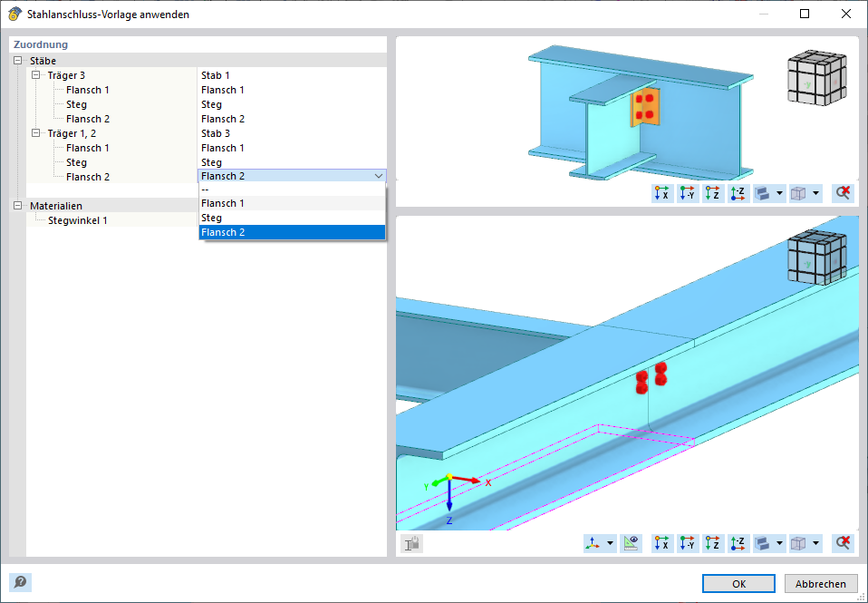Collapse the Stäbe tree section
This screenshot has width=868, height=603.
coord(18,61)
